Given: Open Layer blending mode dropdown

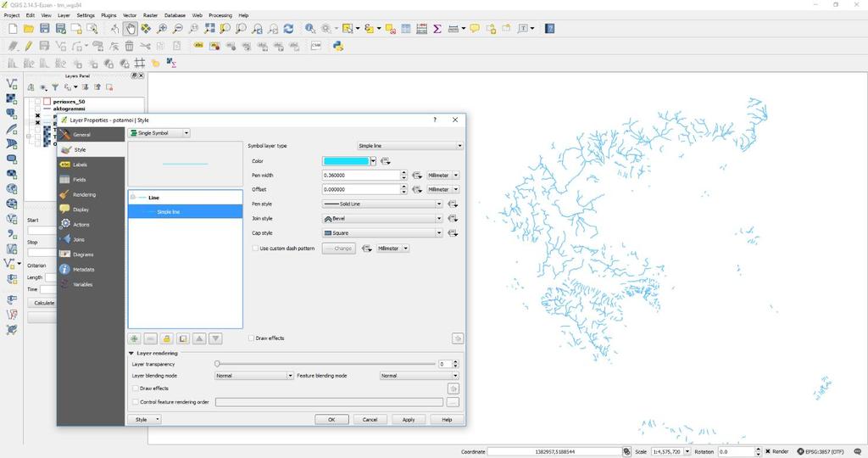Looking at the screenshot, I should pos(254,376).
